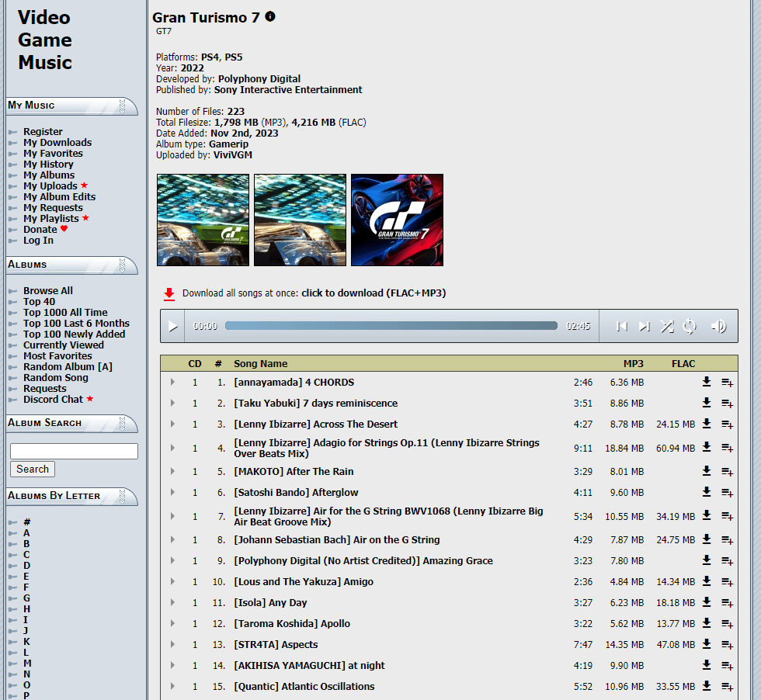Viewport: 761px width, 700px height.
Task: Download the 4 CHORDS track
Action: tap(707, 382)
